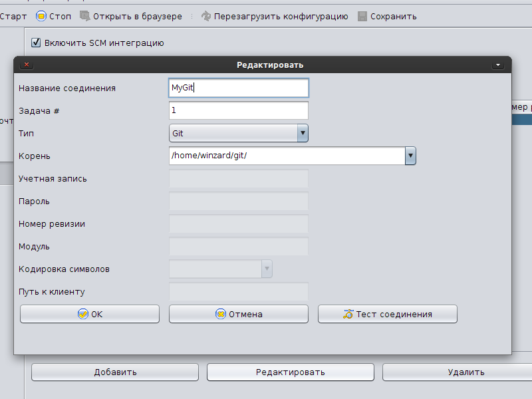532x399 pixels.
Task: Click the red close icon on the dialog title bar
Action: tap(27, 65)
